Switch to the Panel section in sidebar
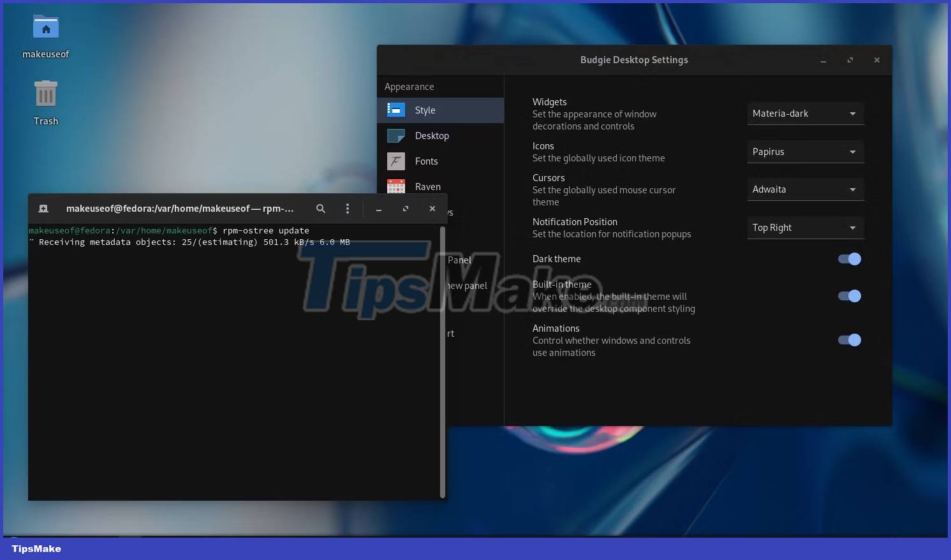The image size is (951, 560). (461, 260)
